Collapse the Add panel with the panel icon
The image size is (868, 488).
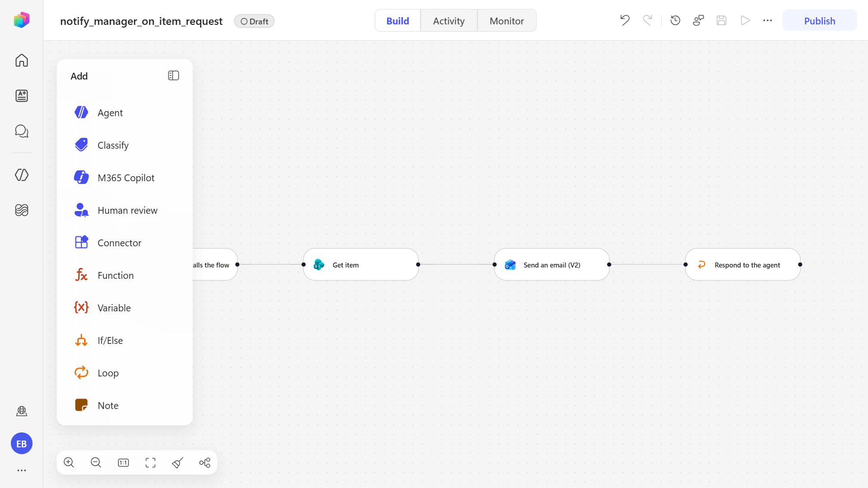[x=174, y=75]
